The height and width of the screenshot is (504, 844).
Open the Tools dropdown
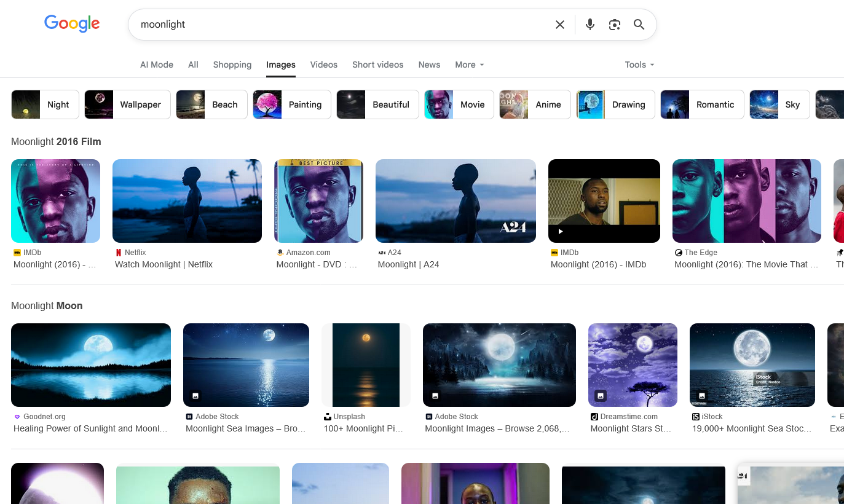(x=640, y=65)
